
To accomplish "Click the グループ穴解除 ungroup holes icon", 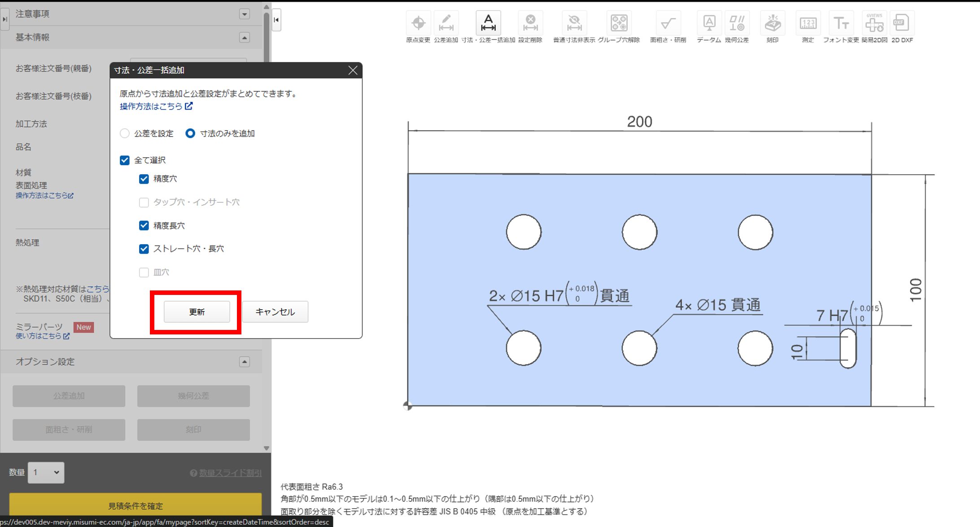I will [619, 23].
